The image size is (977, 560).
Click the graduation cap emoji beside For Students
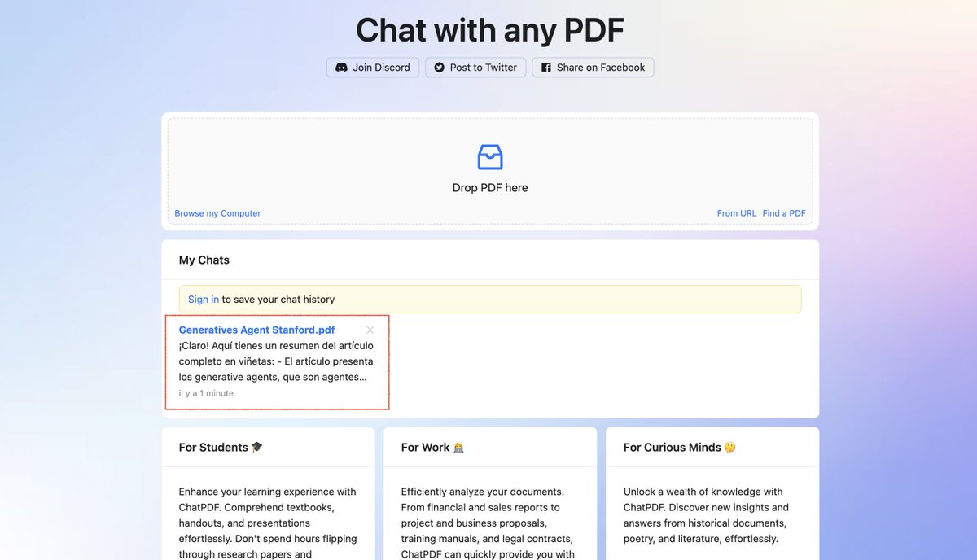257,447
